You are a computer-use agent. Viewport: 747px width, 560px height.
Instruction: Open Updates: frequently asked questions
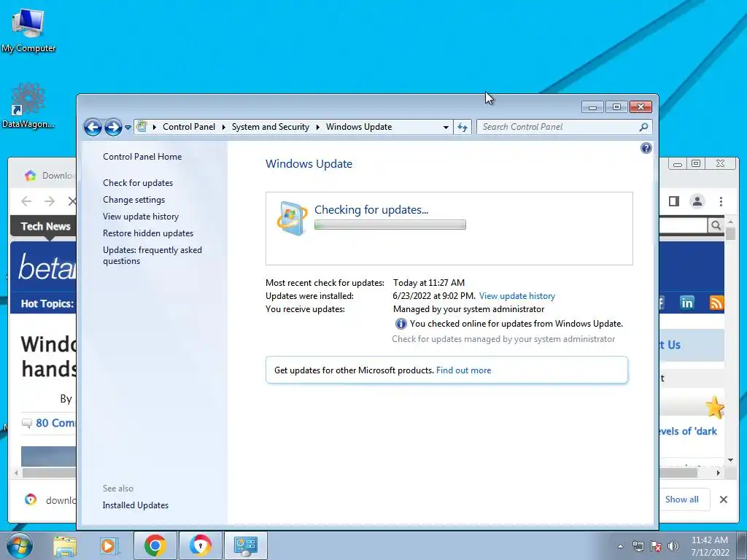(152, 255)
